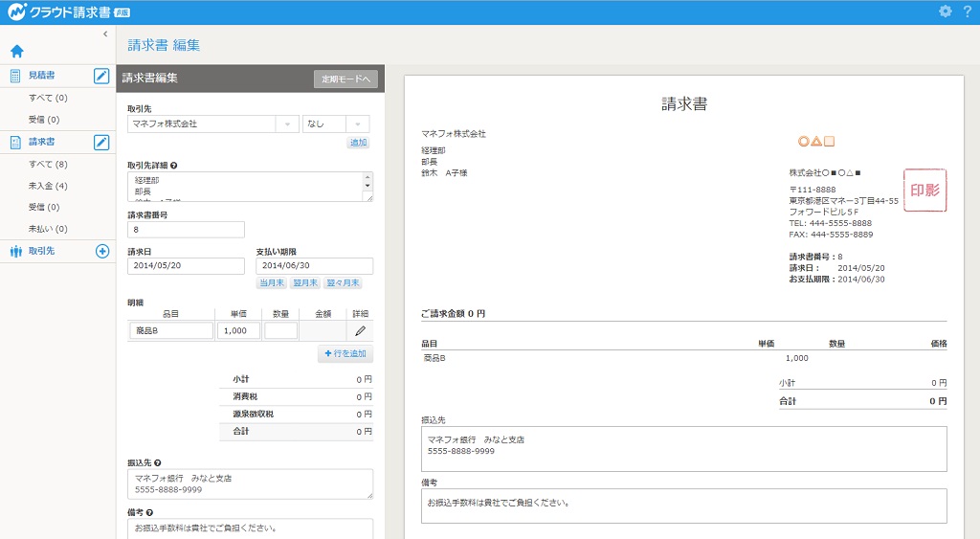Open 未入金 (4) invoices list
This screenshot has width=980, height=539.
tap(48, 186)
